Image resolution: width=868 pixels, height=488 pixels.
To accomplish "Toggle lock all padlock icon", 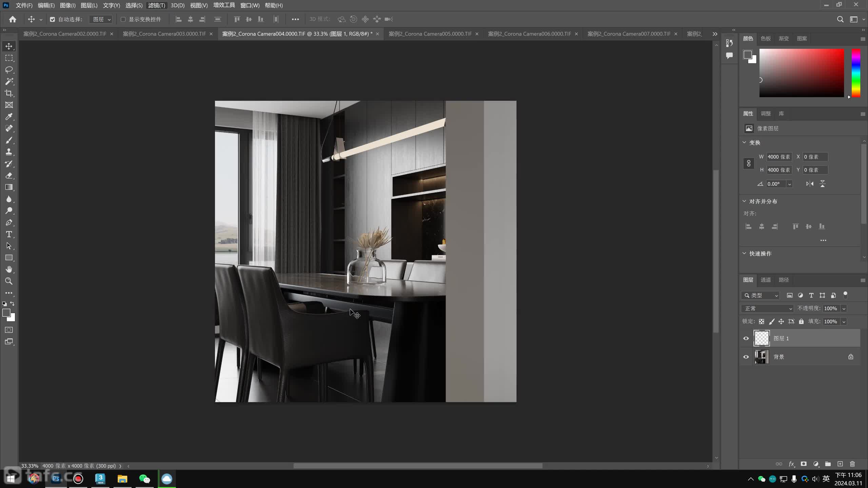I will [801, 322].
